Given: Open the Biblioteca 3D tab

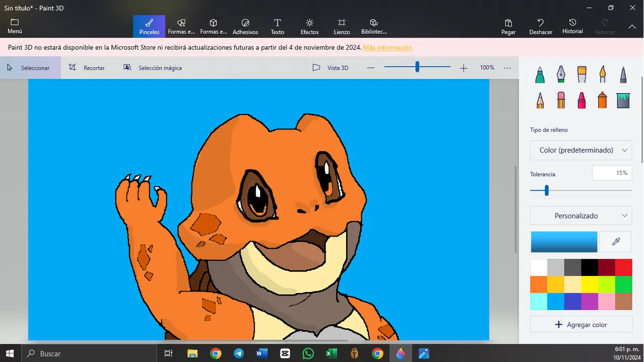Looking at the screenshot, I should (x=374, y=26).
